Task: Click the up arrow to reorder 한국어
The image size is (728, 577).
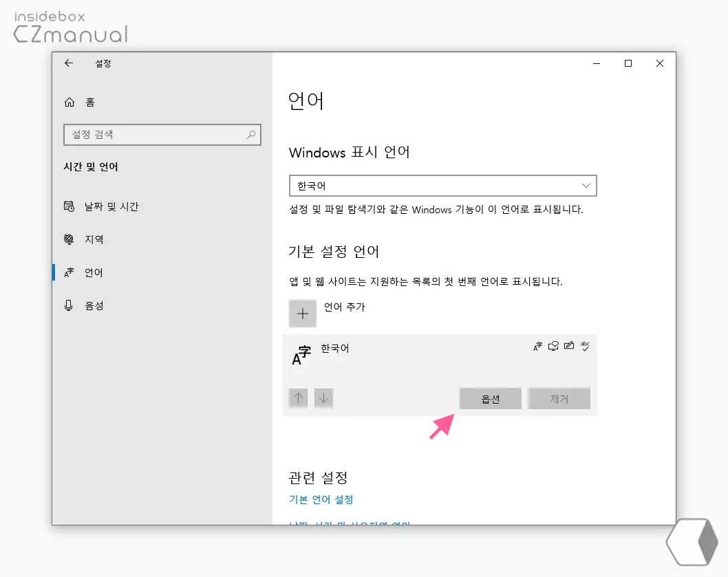Action: [298, 398]
